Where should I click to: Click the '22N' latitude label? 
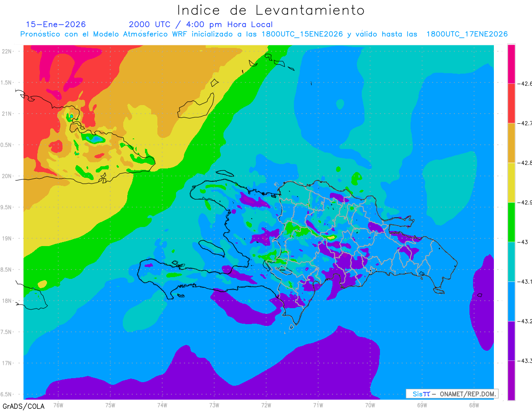click(x=8, y=51)
